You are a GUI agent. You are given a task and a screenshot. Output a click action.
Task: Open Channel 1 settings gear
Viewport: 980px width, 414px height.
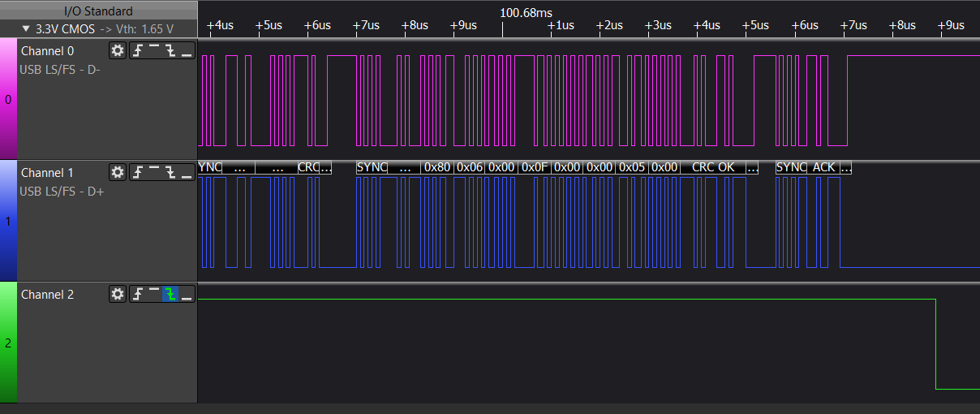point(118,172)
